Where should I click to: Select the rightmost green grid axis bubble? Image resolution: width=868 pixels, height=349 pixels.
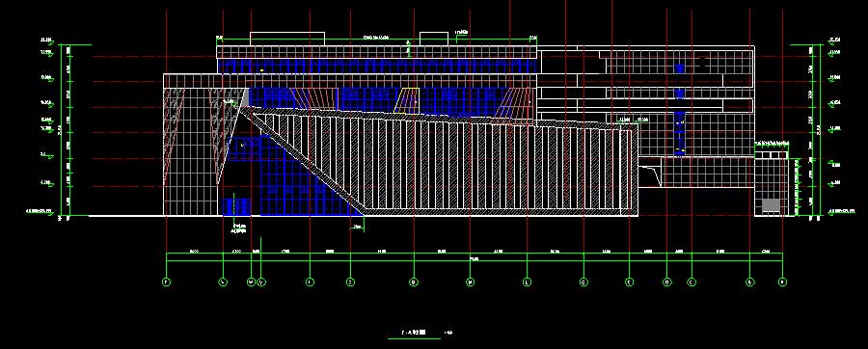coord(782,282)
